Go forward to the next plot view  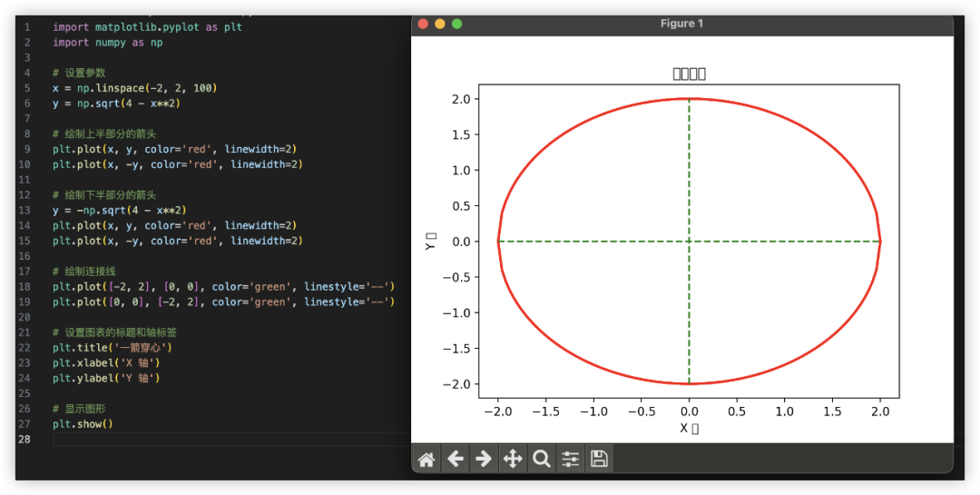pos(484,460)
